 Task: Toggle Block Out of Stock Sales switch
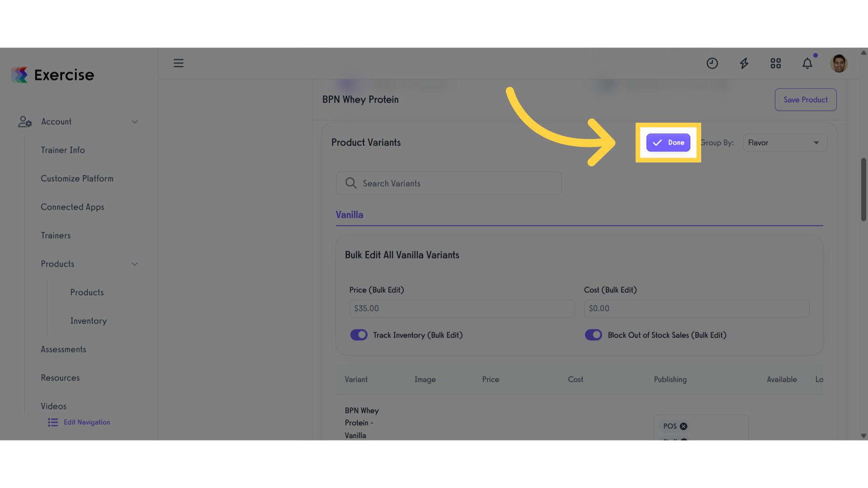point(594,335)
